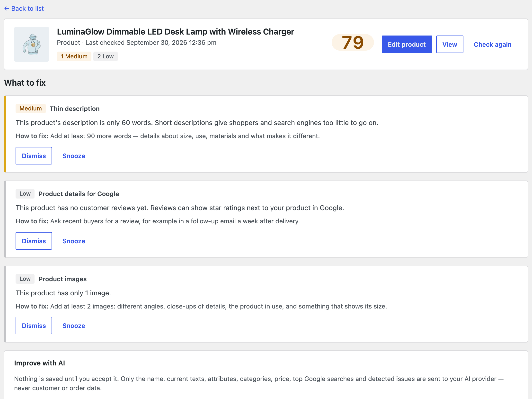Screen dimensions: 532x399
Task: Click the product title LuminaGlow Dimmable LED Desk Lamp
Action: pyautogui.click(x=176, y=32)
